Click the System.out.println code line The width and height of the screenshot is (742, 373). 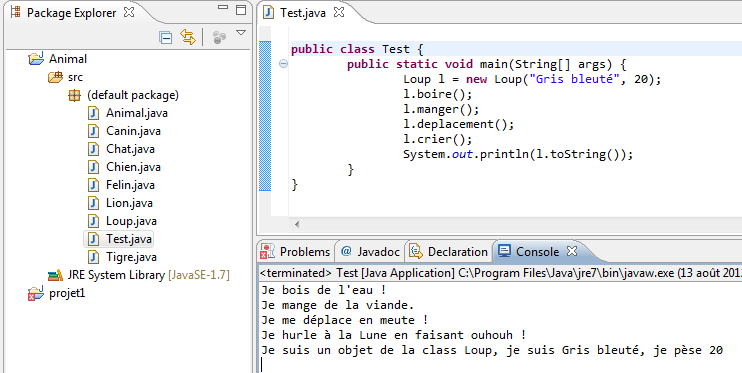click(518, 154)
